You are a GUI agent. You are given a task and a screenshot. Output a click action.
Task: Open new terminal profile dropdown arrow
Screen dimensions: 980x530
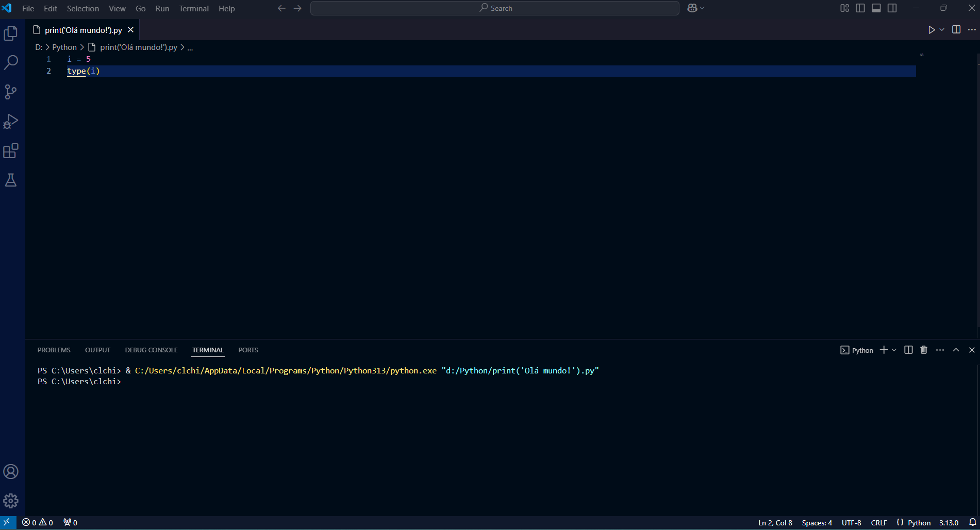click(894, 350)
